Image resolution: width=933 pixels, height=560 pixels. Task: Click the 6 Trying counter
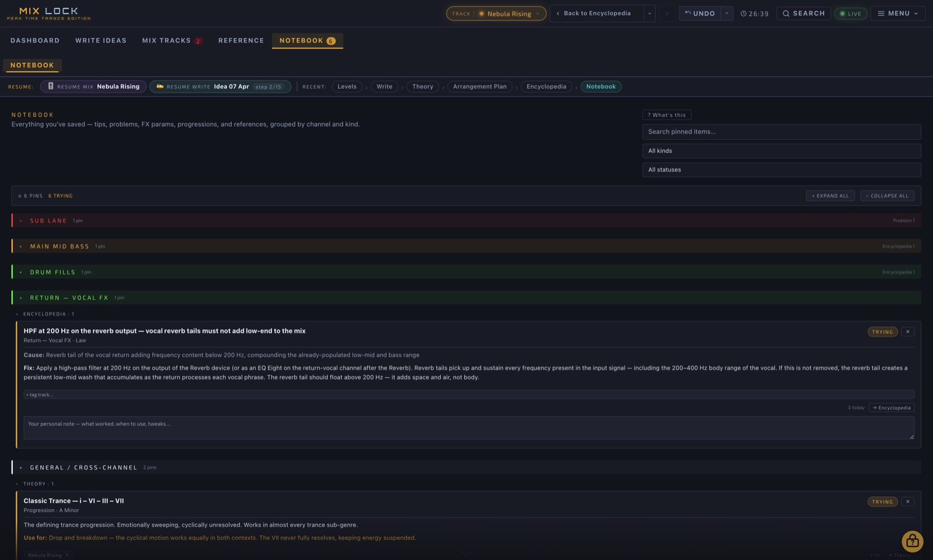(x=61, y=196)
